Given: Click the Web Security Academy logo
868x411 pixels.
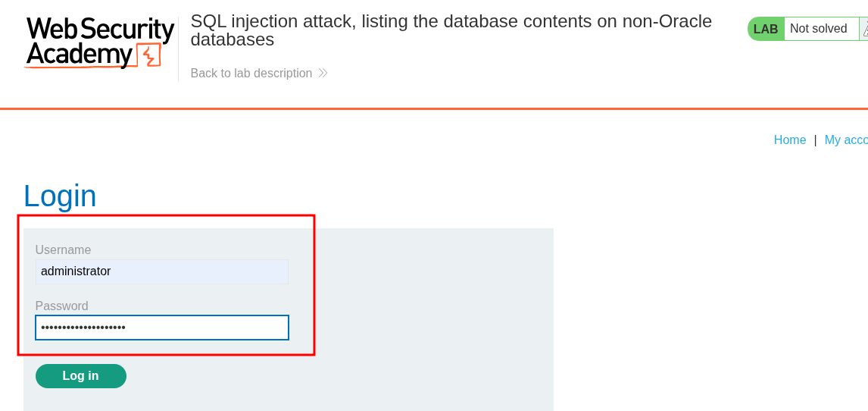Looking at the screenshot, I should click(99, 42).
